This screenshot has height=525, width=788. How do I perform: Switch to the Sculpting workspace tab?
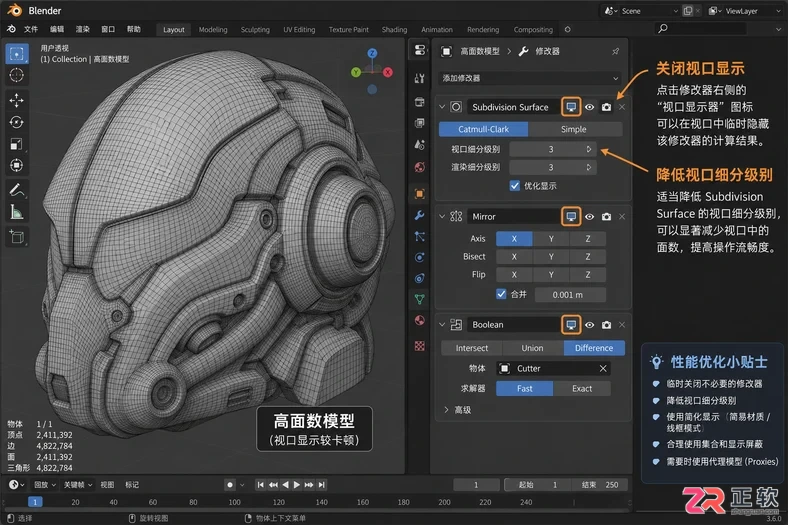click(x=255, y=30)
